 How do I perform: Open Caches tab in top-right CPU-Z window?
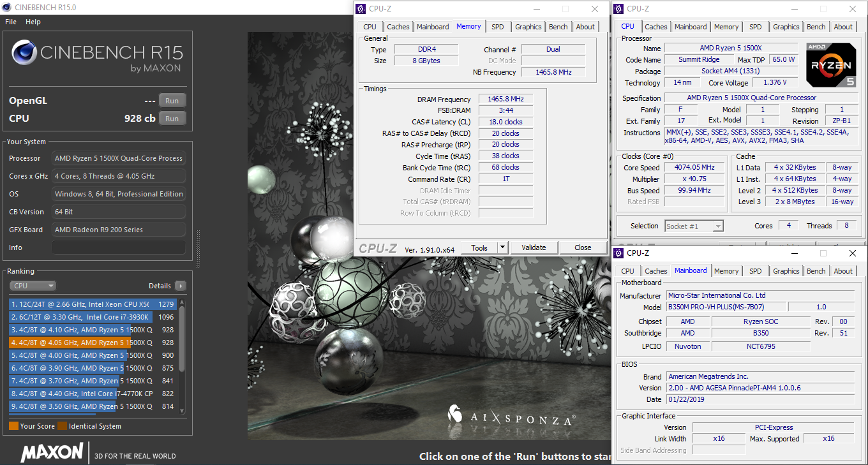tap(656, 27)
